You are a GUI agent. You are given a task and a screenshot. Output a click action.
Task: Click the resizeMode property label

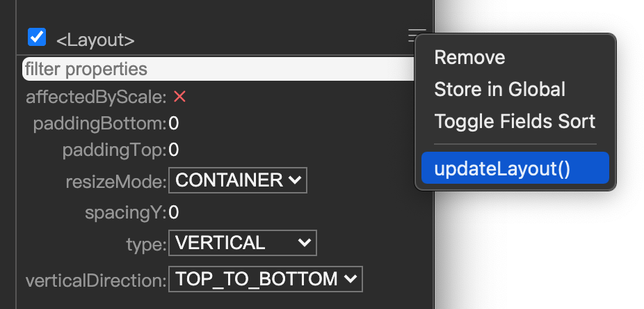(115, 182)
